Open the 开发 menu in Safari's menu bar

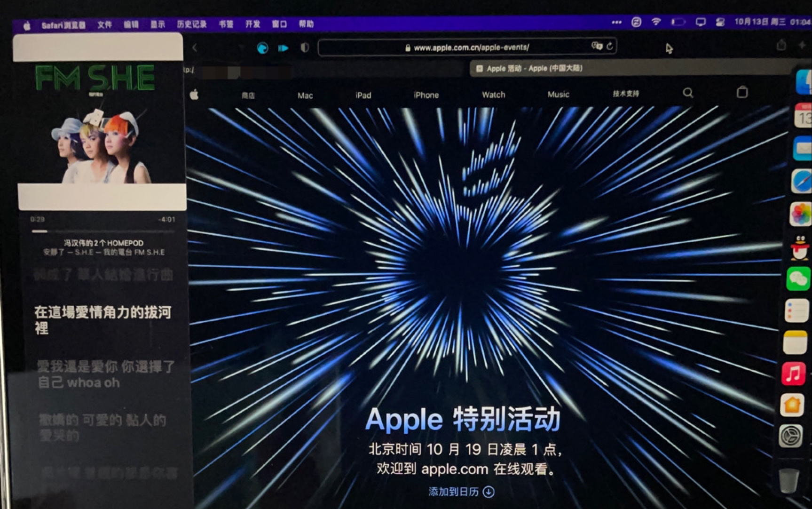click(x=252, y=24)
